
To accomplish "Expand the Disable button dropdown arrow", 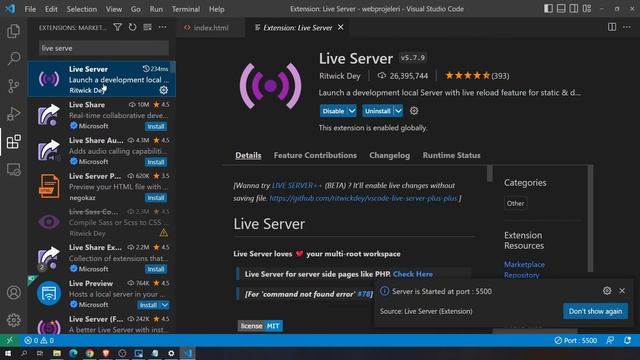I will pos(351,111).
